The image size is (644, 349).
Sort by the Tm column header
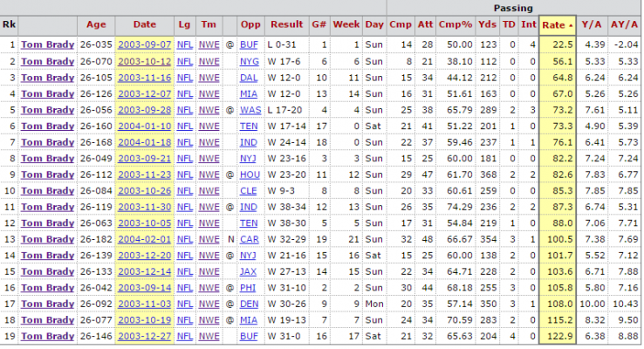209,24
